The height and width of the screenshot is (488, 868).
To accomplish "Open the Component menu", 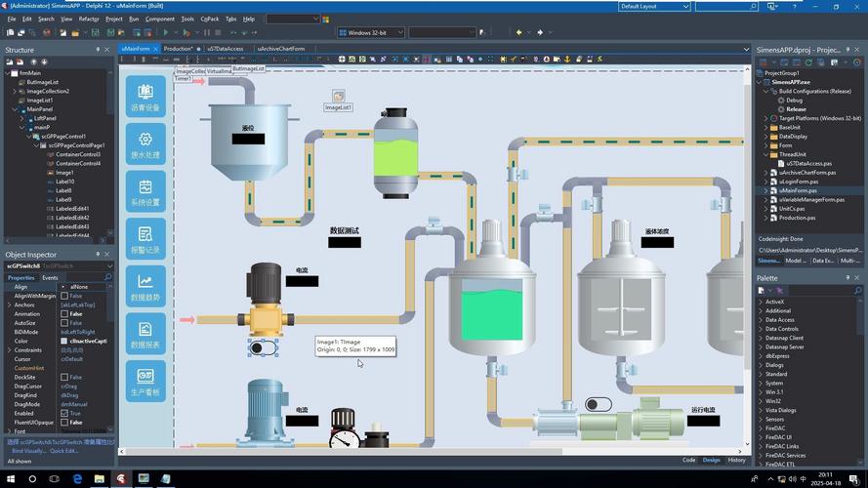I will tap(159, 19).
